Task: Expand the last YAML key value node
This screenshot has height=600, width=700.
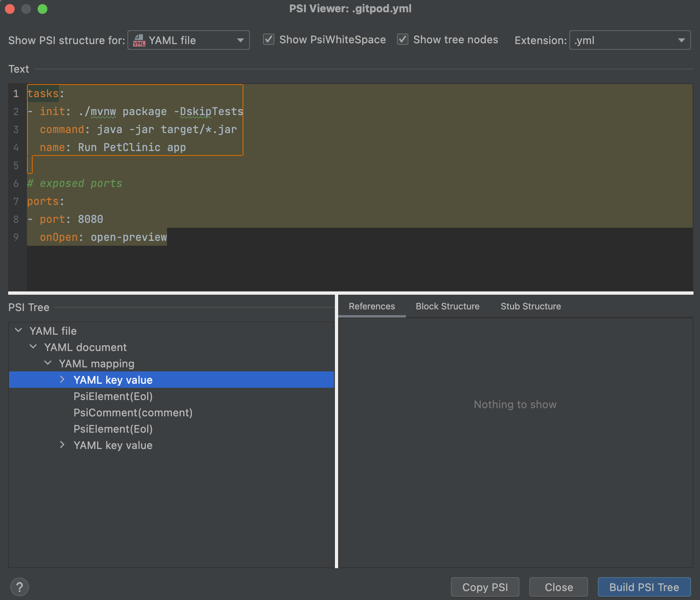Action: click(62, 445)
